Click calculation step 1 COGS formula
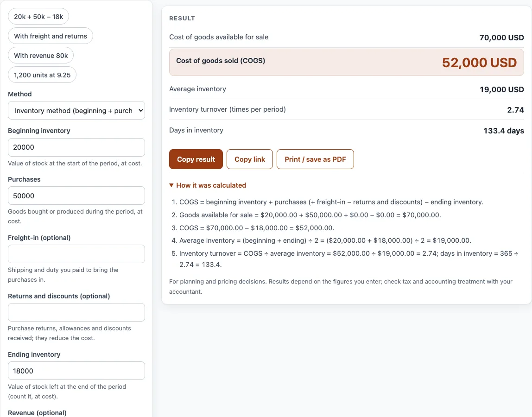Viewport: 532px width, 417px height. [x=331, y=202]
